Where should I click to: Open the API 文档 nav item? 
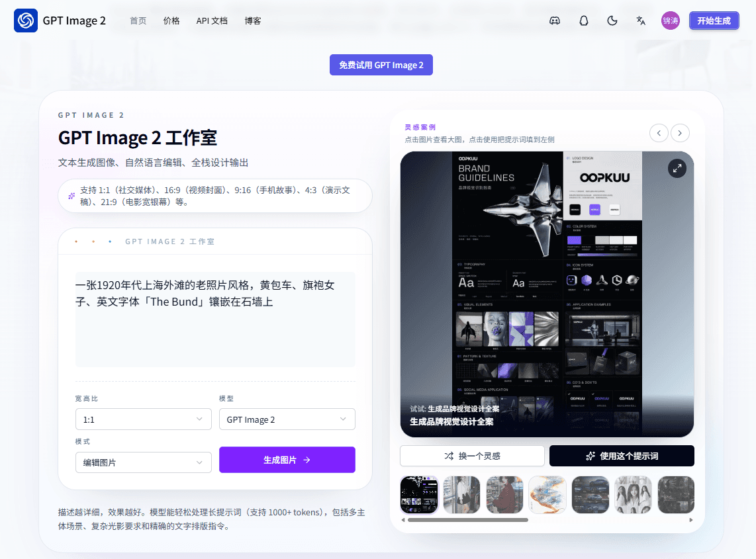212,21
